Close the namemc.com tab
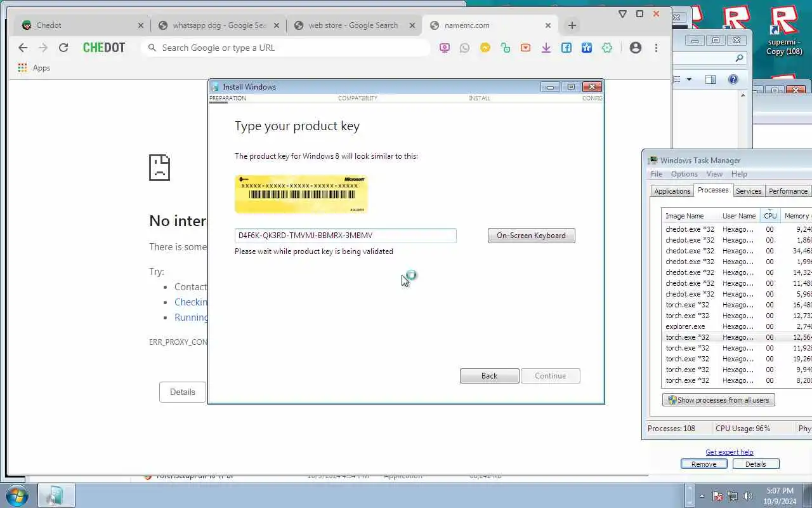The width and height of the screenshot is (812, 508). click(548, 25)
